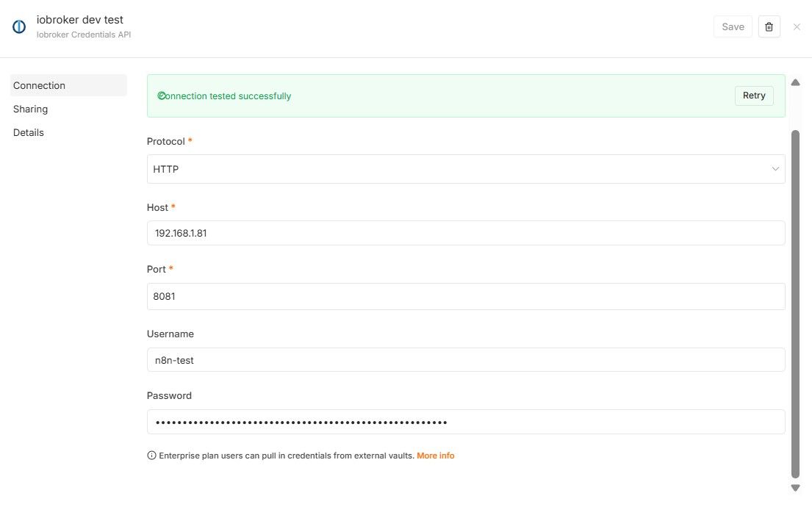Viewport: 812px width, 507px height.
Task: Click the green success check icon
Action: pyautogui.click(x=161, y=96)
